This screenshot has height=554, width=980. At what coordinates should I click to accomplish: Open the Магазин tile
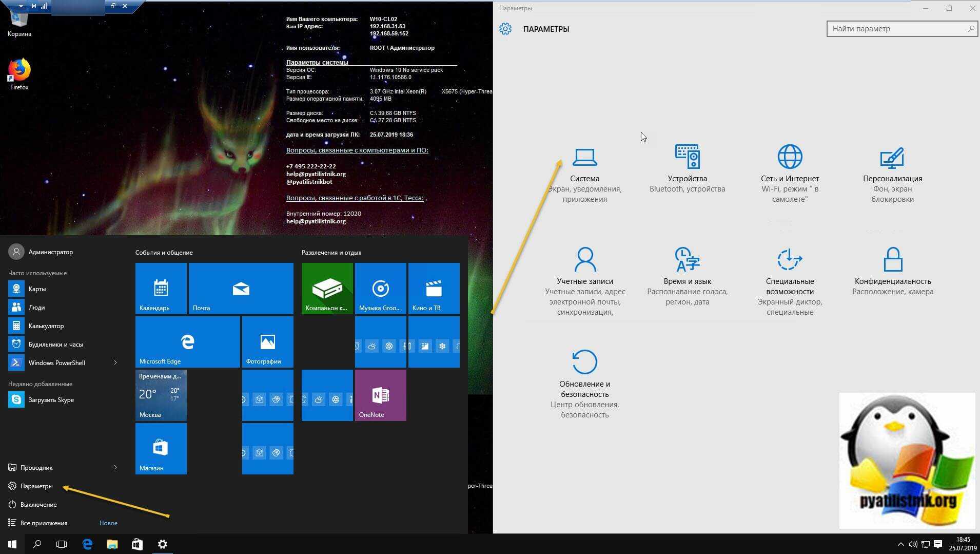tap(161, 449)
